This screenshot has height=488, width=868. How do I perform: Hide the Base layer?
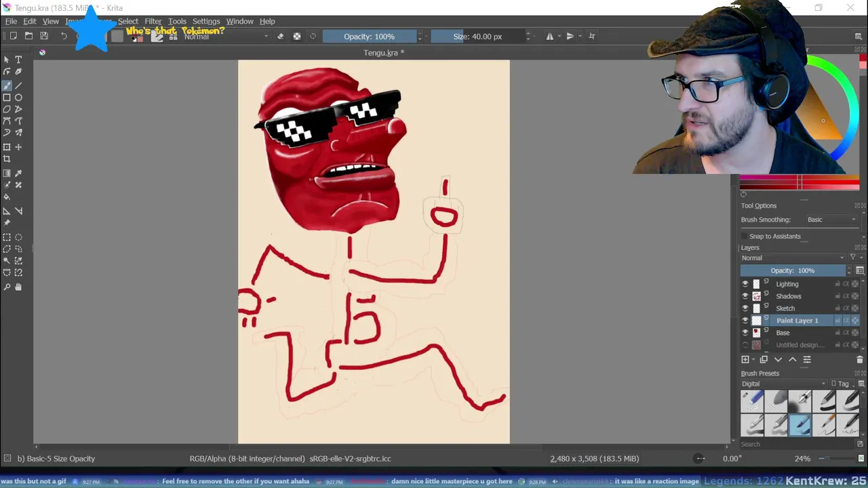click(745, 333)
